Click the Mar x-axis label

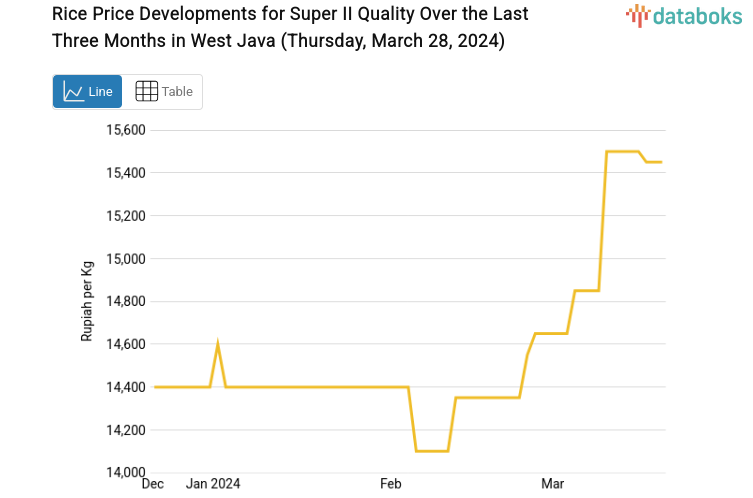pos(552,484)
